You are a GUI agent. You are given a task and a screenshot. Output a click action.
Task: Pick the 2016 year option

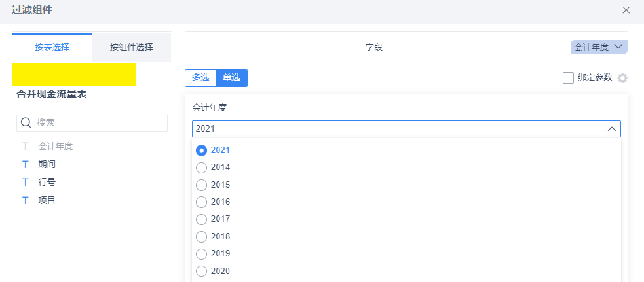click(201, 202)
